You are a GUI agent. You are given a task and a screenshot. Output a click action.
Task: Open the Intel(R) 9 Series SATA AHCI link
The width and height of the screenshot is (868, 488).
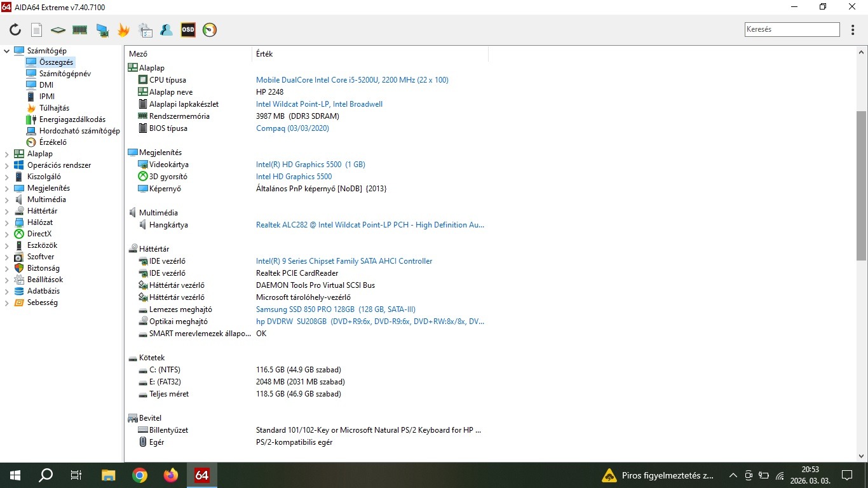344,261
